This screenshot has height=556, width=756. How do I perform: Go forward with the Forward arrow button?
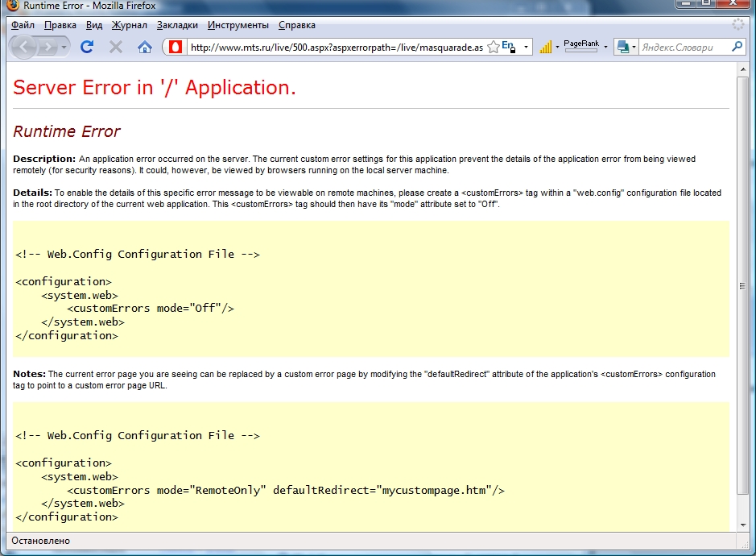pos(48,48)
